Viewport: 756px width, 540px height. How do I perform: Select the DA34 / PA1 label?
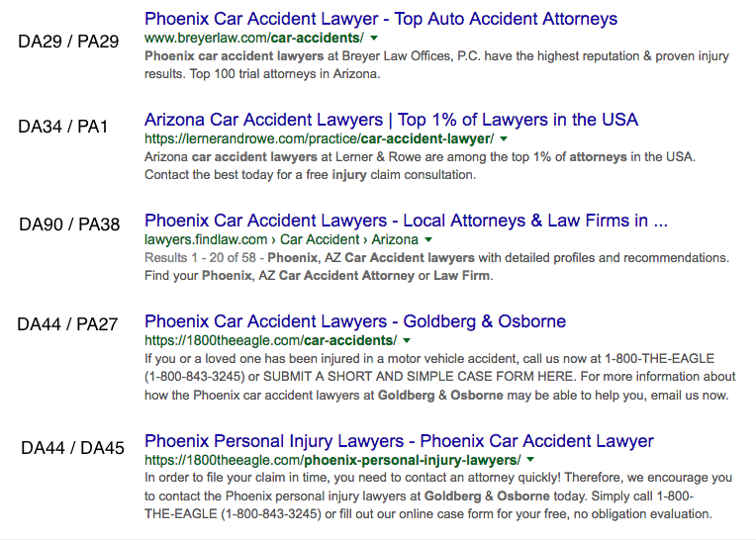coord(62,127)
